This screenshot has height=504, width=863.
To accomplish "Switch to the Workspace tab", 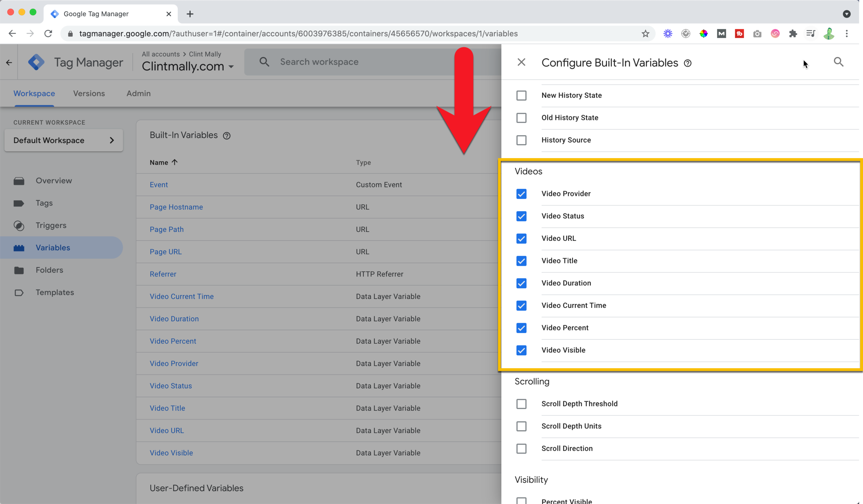I will click(34, 93).
